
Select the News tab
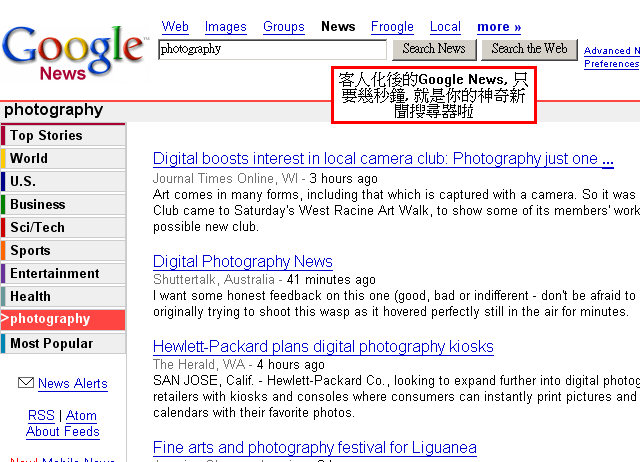(x=338, y=27)
